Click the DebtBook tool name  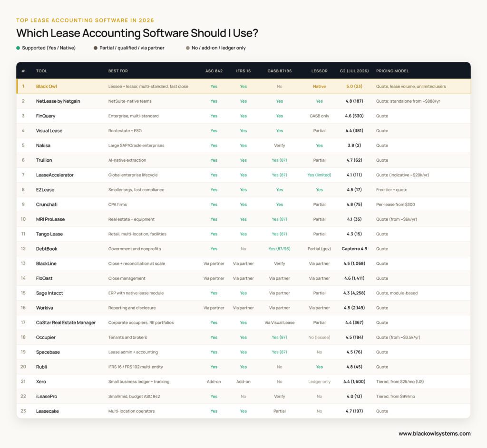47,249
